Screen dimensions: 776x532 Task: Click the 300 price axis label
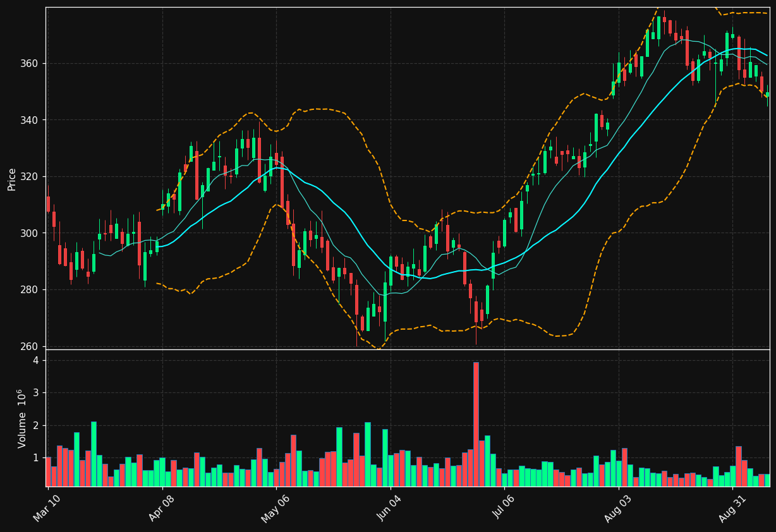click(29, 233)
